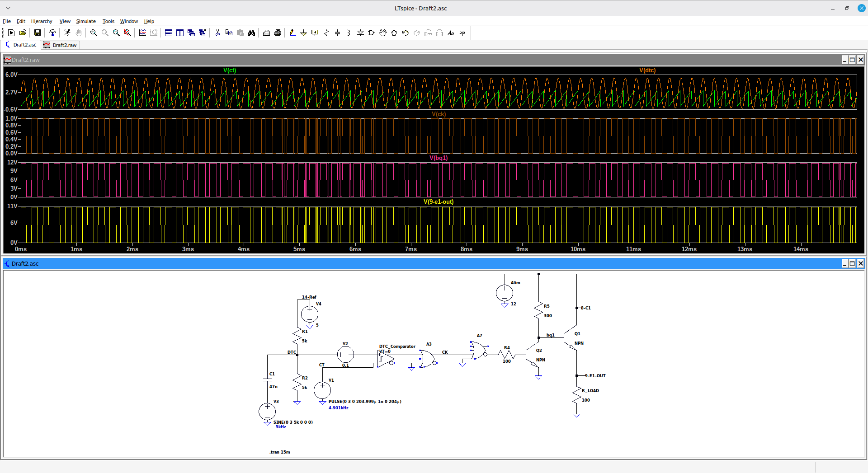Maximize the Draft2.raw waveform pane
This screenshot has height=473, width=868.
[x=852, y=60]
